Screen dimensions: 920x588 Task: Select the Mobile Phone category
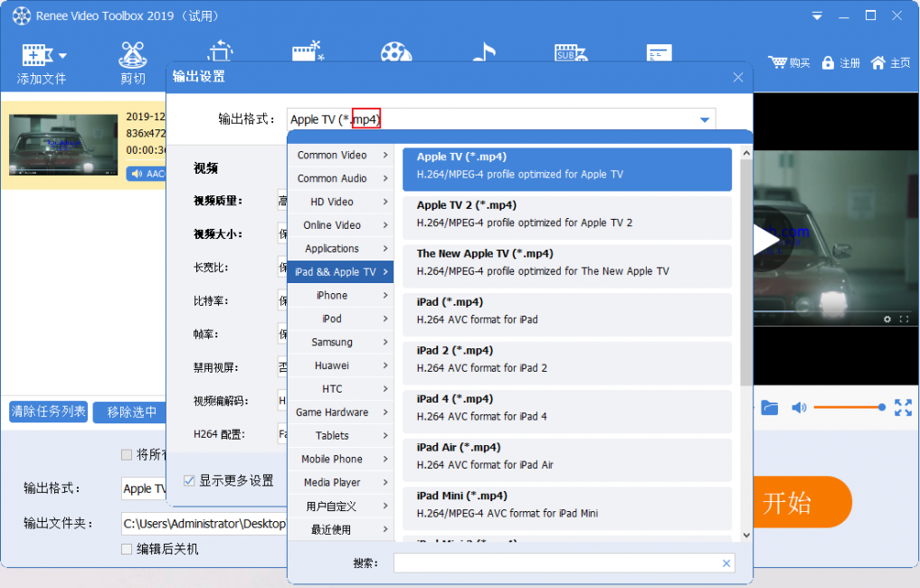[x=340, y=459]
